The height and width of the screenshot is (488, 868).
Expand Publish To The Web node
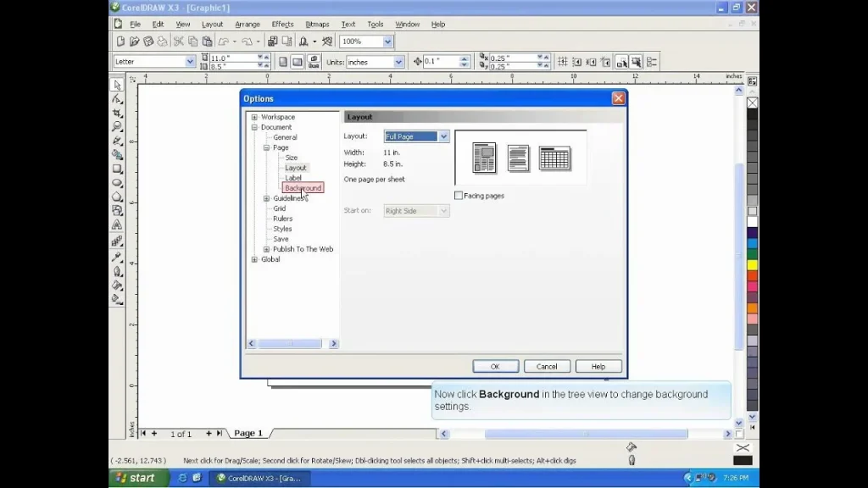266,249
